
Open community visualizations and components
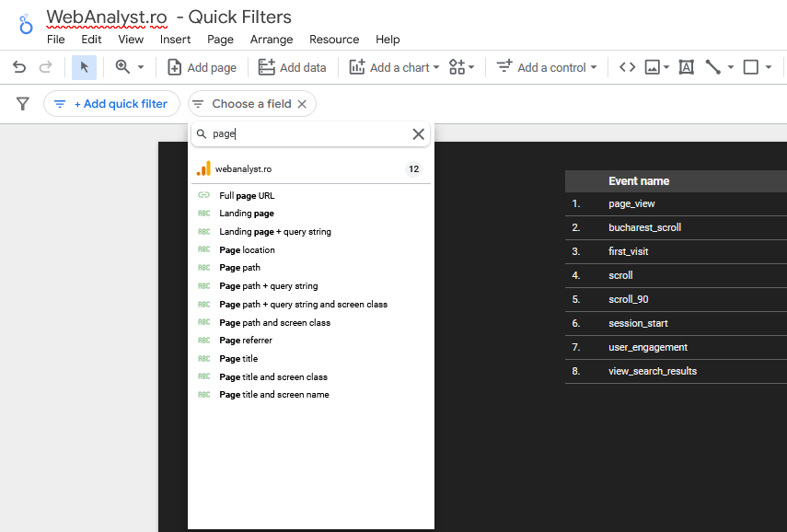pyautogui.click(x=461, y=67)
